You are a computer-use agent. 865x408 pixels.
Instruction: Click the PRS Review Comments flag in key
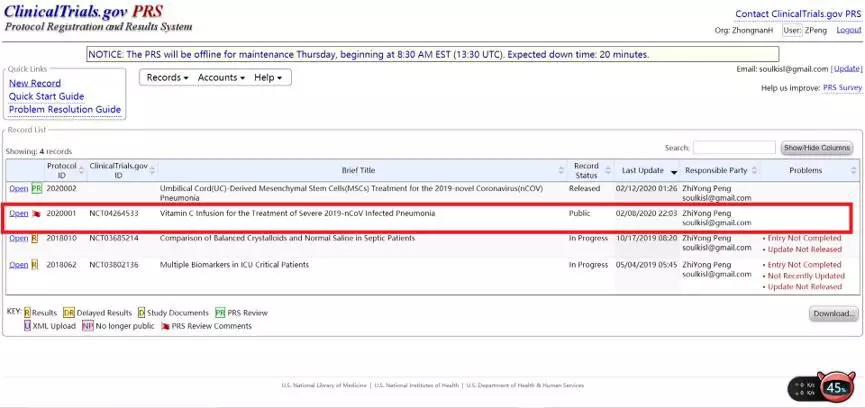point(164,326)
